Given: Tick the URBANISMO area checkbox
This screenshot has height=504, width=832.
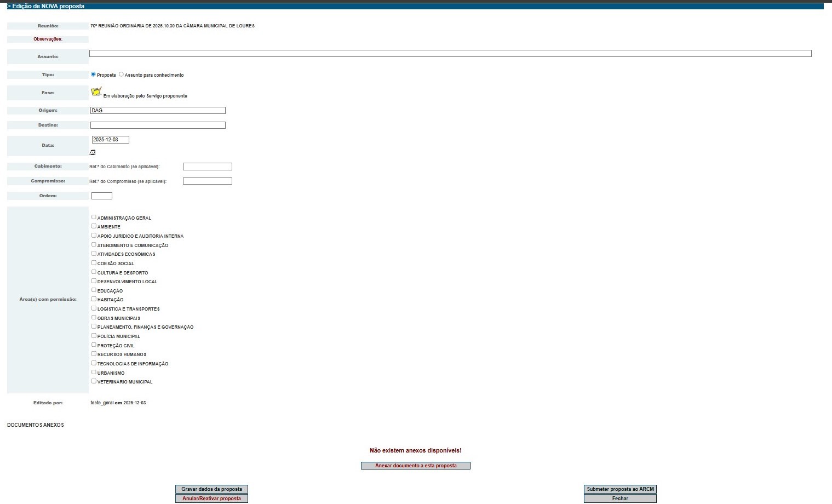Looking at the screenshot, I should tap(94, 373).
